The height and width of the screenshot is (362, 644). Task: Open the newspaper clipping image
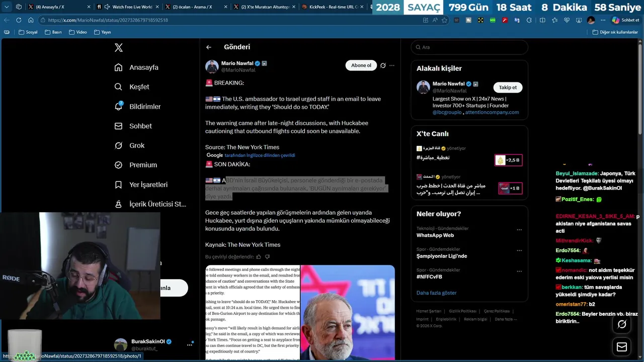(253, 313)
